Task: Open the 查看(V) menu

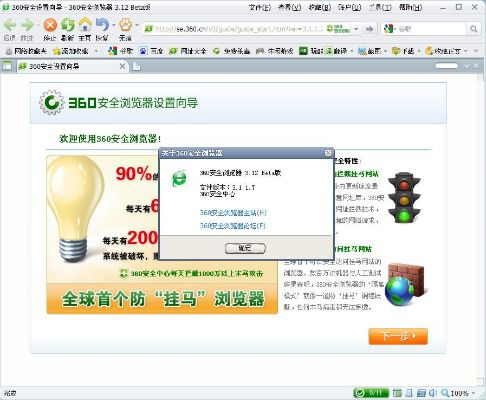Action: click(290, 7)
